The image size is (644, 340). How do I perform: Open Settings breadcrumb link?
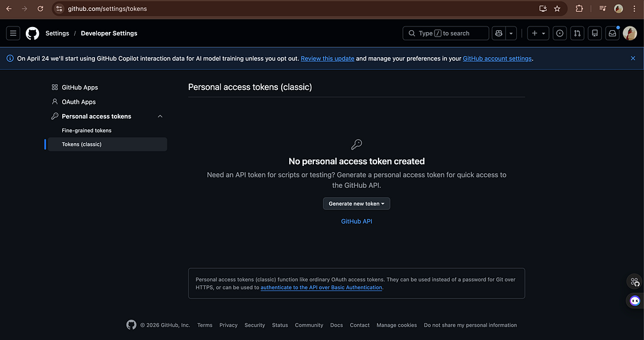pos(57,33)
